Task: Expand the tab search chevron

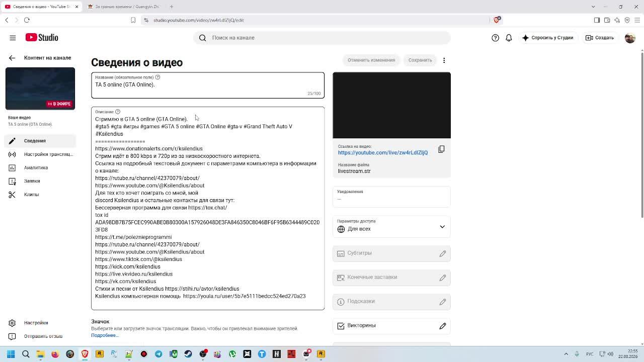Action: tap(593, 7)
